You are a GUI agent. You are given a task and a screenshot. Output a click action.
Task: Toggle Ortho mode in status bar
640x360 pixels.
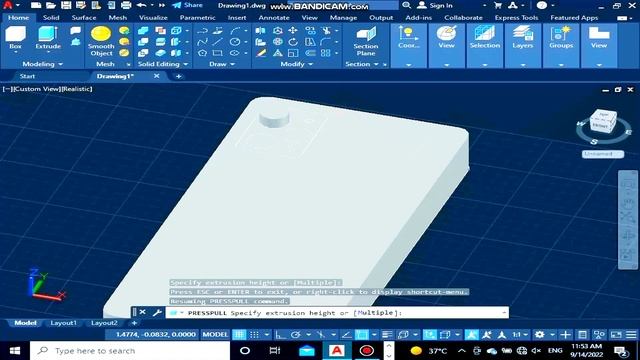point(280,335)
